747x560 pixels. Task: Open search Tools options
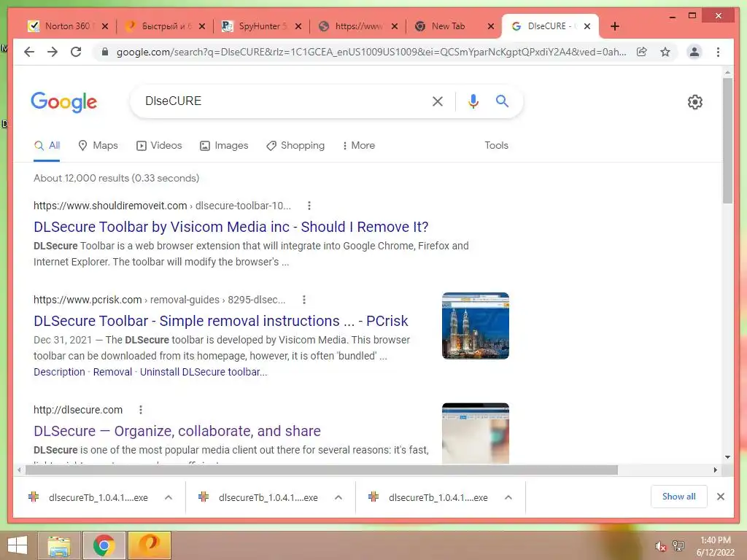click(x=496, y=145)
